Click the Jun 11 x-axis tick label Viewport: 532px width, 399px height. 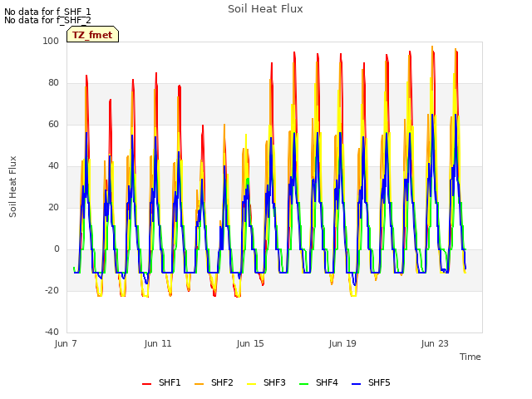pos(158,343)
